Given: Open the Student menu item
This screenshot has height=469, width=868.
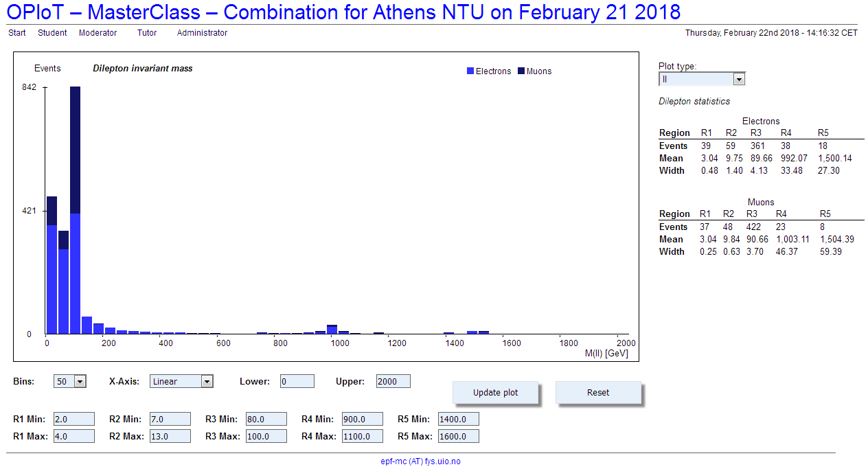Looking at the screenshot, I should pos(52,33).
